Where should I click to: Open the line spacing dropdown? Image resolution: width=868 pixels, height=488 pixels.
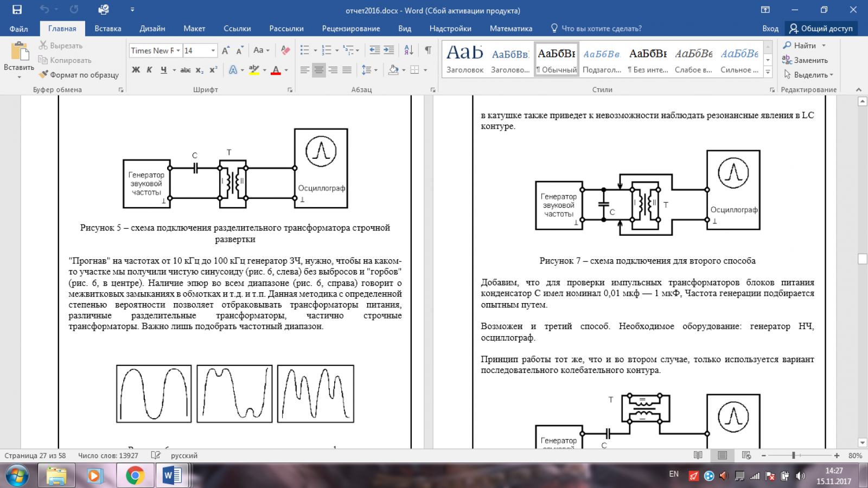pos(370,70)
